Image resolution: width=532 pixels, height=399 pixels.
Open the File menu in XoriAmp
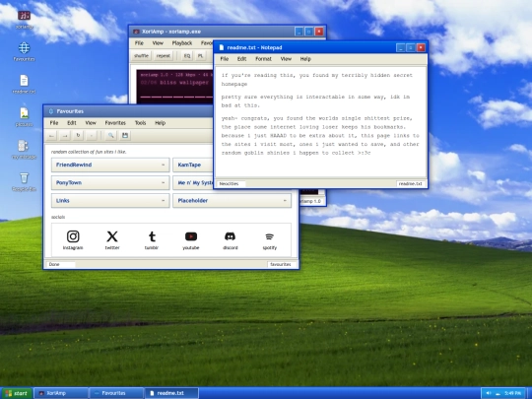139,43
